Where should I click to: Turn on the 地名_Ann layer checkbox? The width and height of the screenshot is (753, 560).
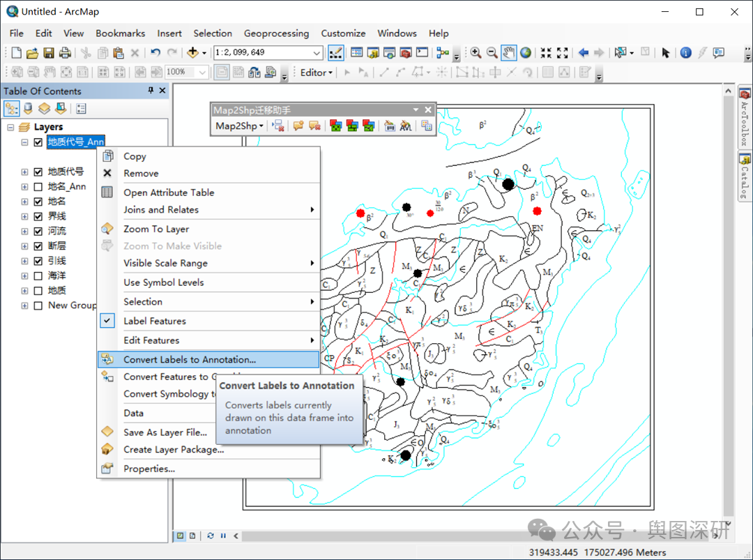pyautogui.click(x=38, y=186)
